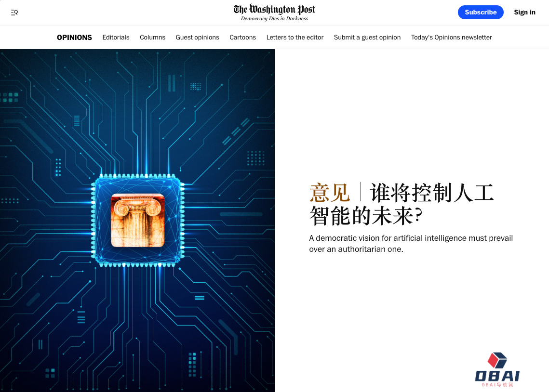Click the OBAI导航网 watermark text

click(x=497, y=384)
